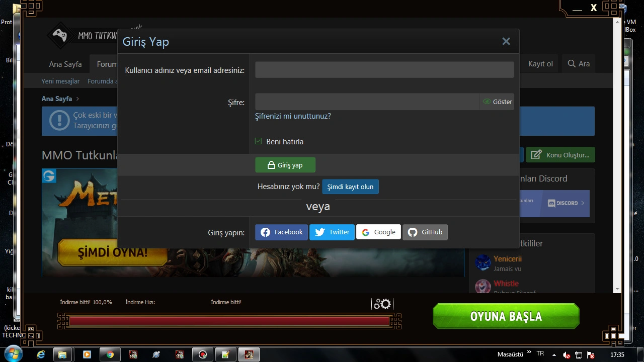Click the OYUNA BAŞLA start game button
644x362 pixels.
(506, 316)
